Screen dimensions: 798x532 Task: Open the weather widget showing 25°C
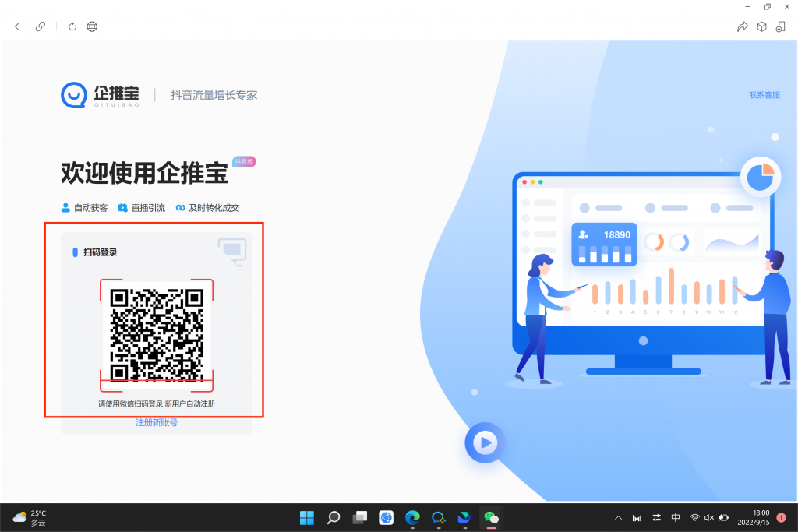click(29, 518)
